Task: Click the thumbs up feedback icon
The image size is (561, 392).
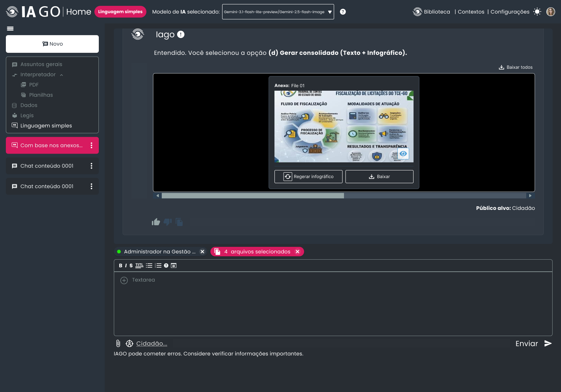Action: [156, 222]
